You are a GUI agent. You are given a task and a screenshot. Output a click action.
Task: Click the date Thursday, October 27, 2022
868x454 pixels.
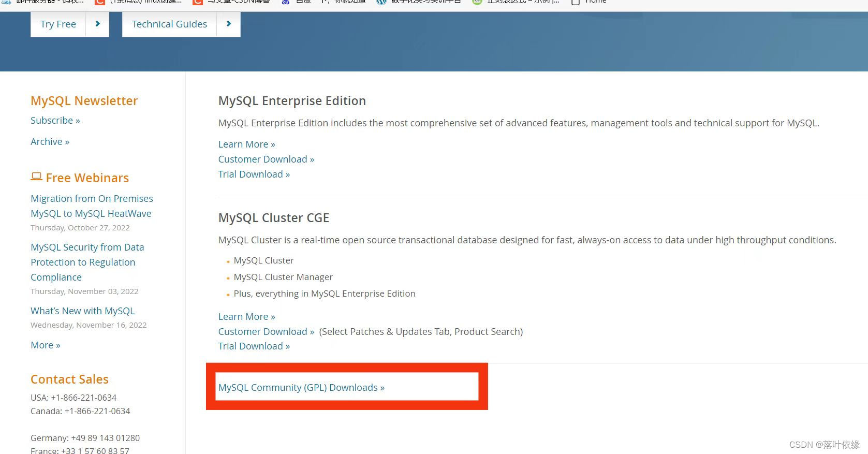pos(80,228)
